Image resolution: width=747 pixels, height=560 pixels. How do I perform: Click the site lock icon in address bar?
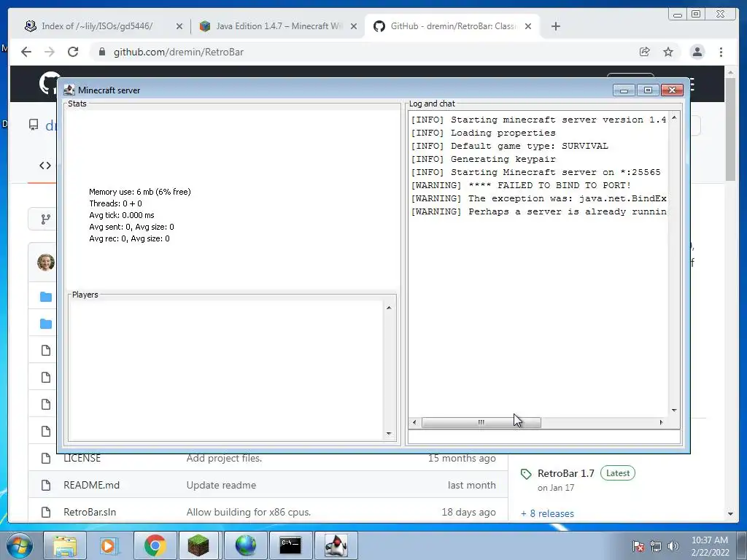click(x=101, y=52)
